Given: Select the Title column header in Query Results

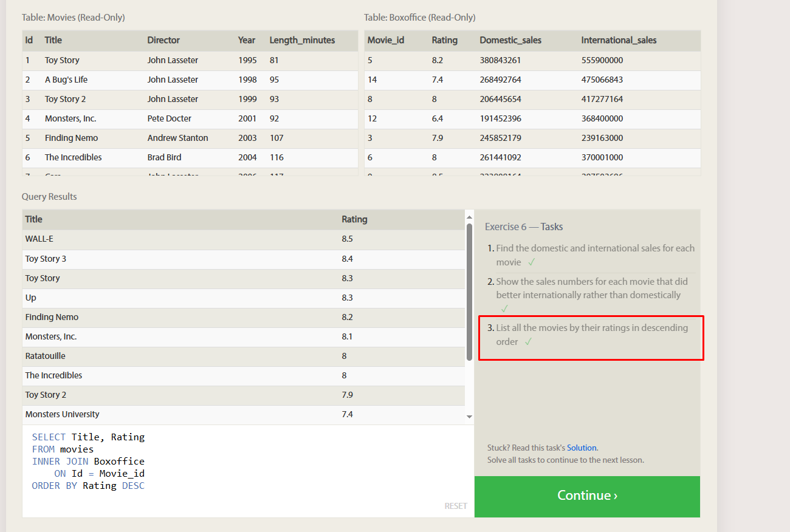Looking at the screenshot, I should click(34, 219).
